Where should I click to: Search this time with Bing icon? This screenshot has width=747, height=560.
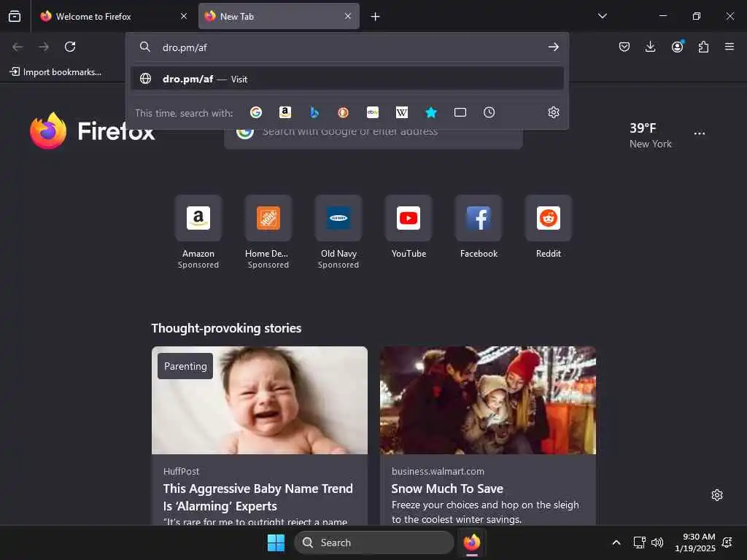314,112
